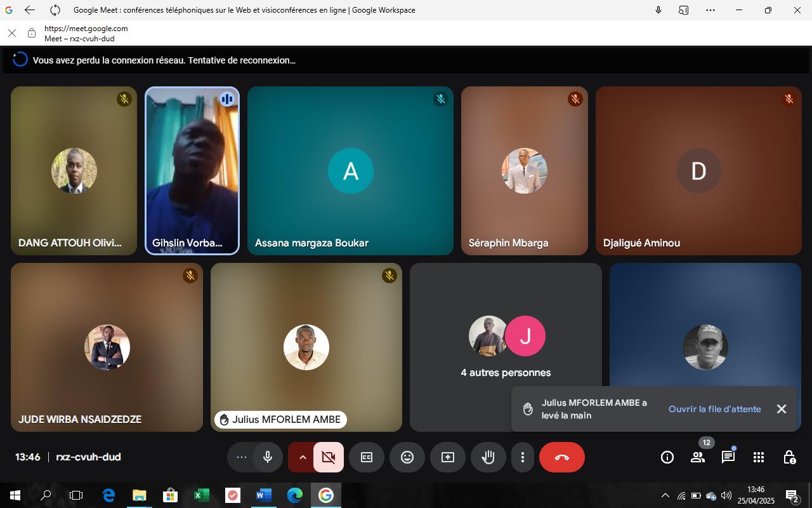Click the cast icon in title bar
This screenshot has height=508, width=812.
(x=684, y=10)
